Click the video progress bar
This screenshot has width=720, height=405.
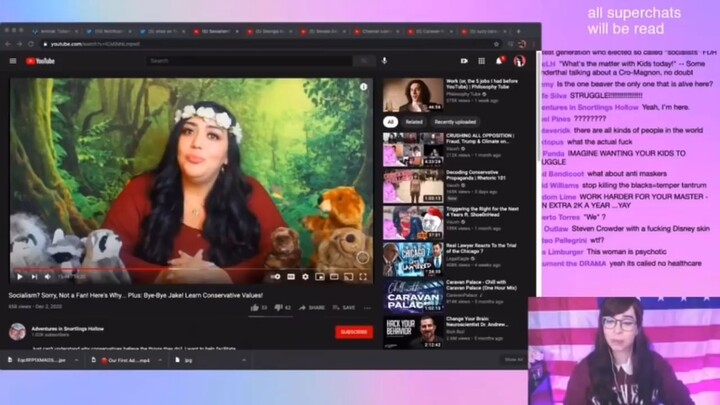191,269
